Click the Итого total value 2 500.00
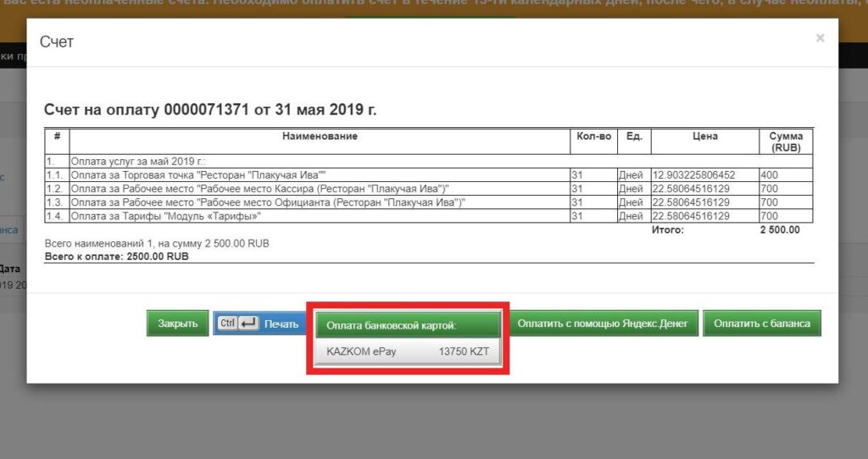868x459 pixels. click(781, 229)
